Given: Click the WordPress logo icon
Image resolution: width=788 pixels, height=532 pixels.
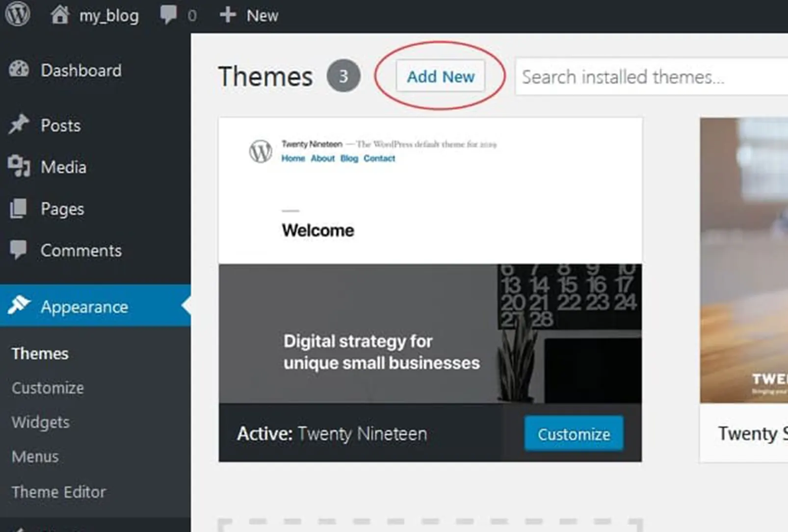Looking at the screenshot, I should click(18, 14).
